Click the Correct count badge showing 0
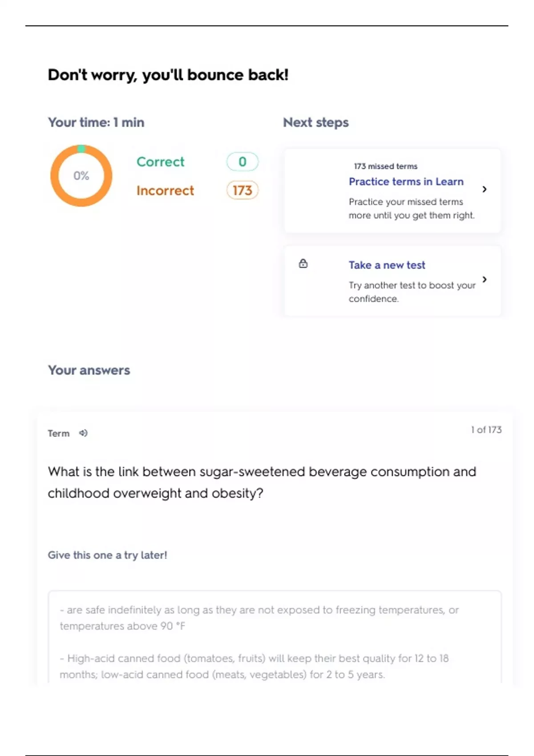 (242, 161)
